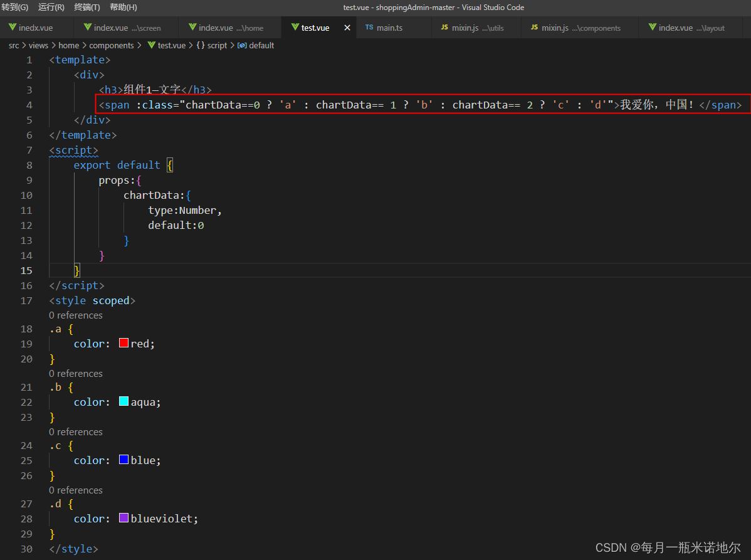Click Vue icon in breadcrumb before test.vue
Image resolution: width=751 pixels, height=560 pixels.
click(151, 45)
